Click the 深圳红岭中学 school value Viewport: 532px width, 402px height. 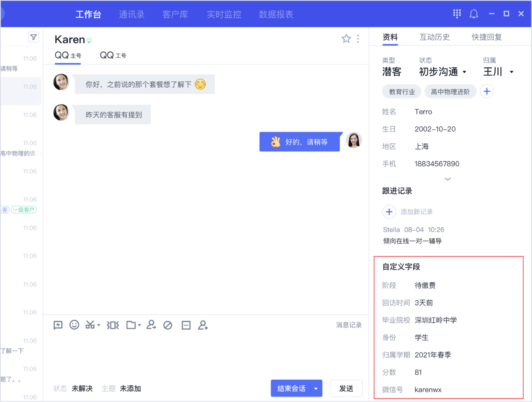(436, 320)
